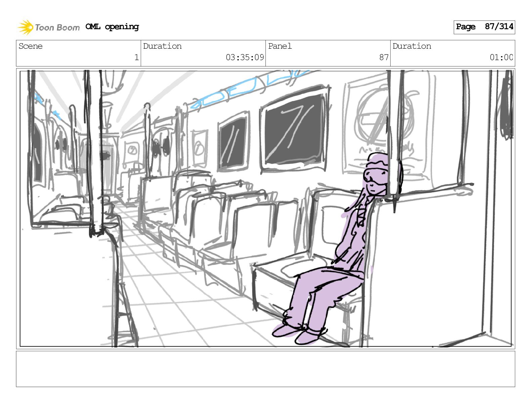Click the tiled train floor area

(188, 295)
